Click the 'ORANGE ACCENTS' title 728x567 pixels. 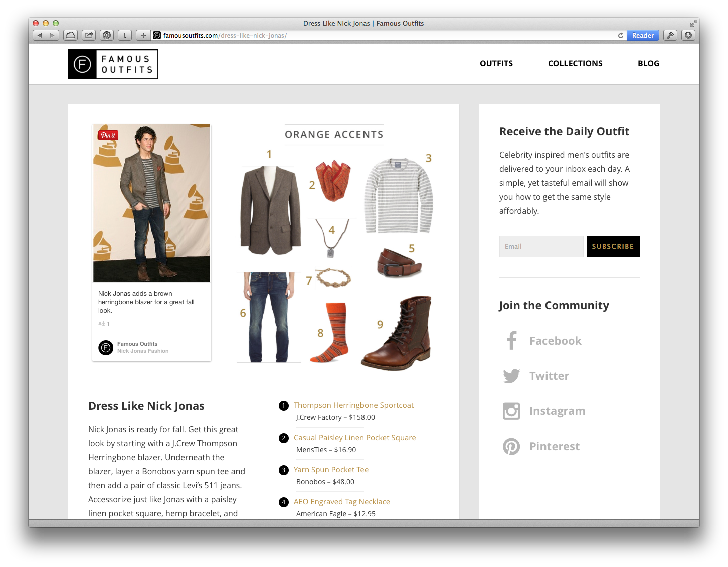[334, 134]
